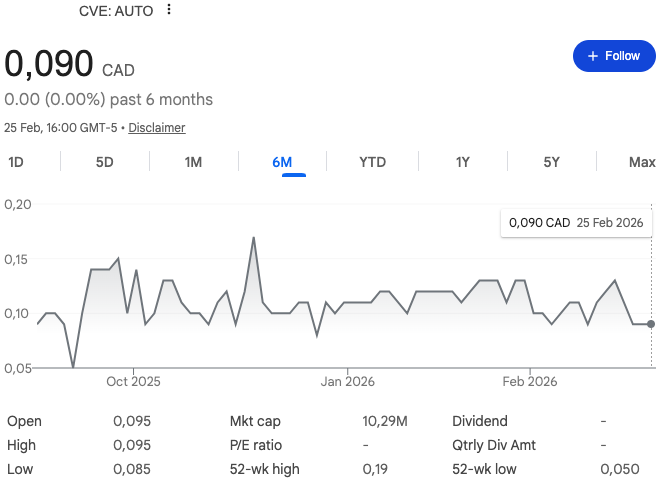Click the CVE: AUTO ticker label
This screenshot has height=482, width=659.
[115, 9]
